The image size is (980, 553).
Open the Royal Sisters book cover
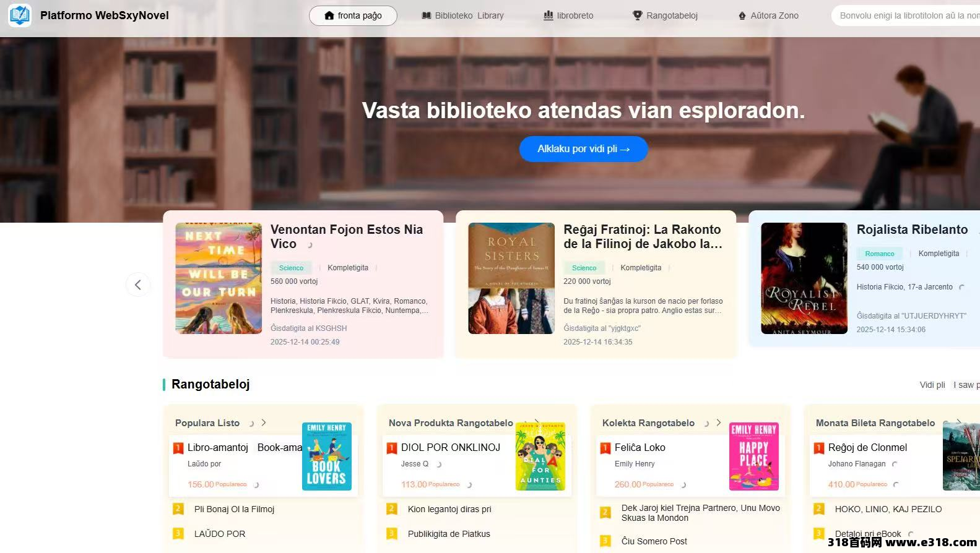[511, 278]
